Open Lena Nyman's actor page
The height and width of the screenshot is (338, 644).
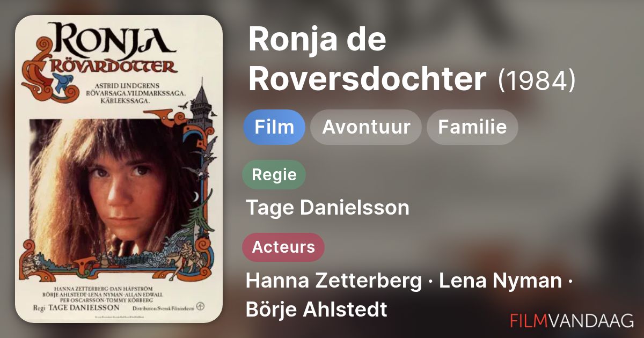click(x=500, y=281)
